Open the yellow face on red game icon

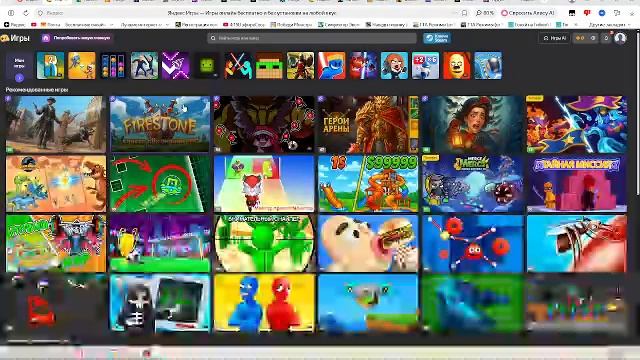(457, 65)
